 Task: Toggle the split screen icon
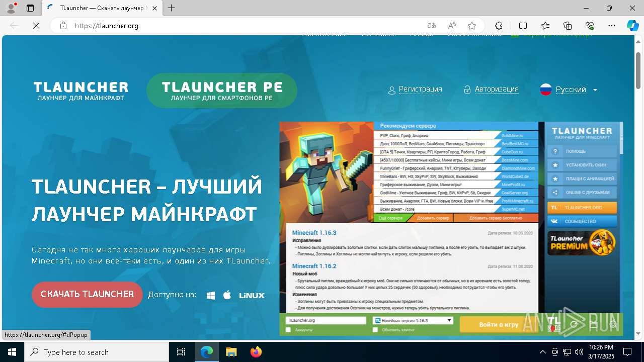(x=523, y=26)
